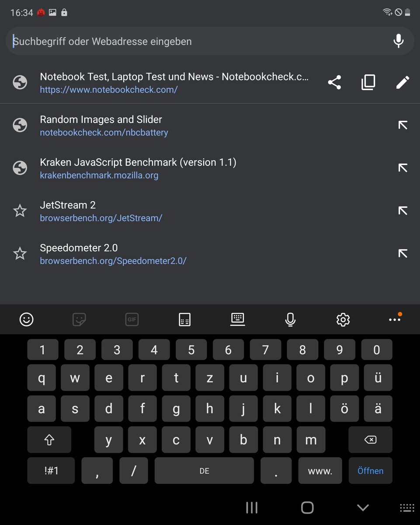The height and width of the screenshot is (525, 420).
Task: Share the Notebookcheck page URL
Action: tap(334, 82)
